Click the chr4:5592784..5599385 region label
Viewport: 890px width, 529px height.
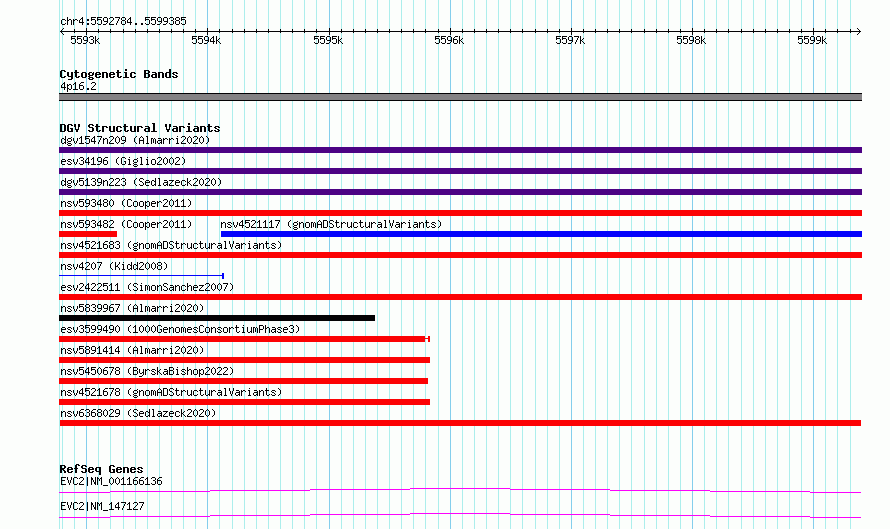123,22
